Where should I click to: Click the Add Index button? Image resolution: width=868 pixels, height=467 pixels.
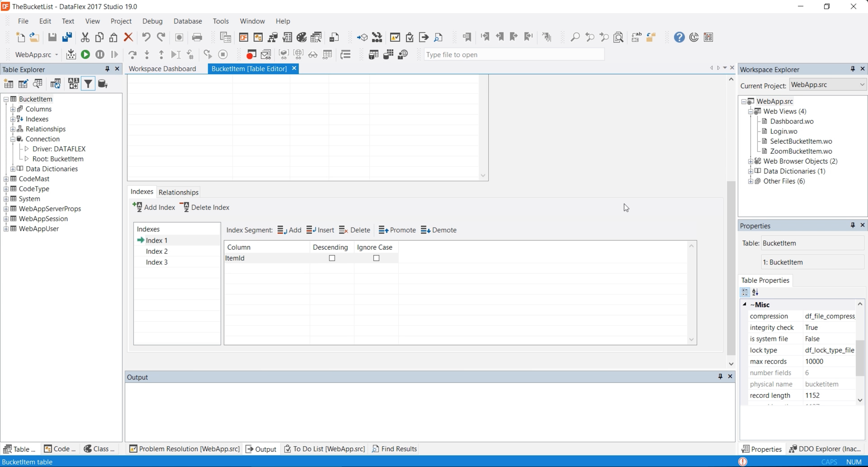click(x=154, y=207)
